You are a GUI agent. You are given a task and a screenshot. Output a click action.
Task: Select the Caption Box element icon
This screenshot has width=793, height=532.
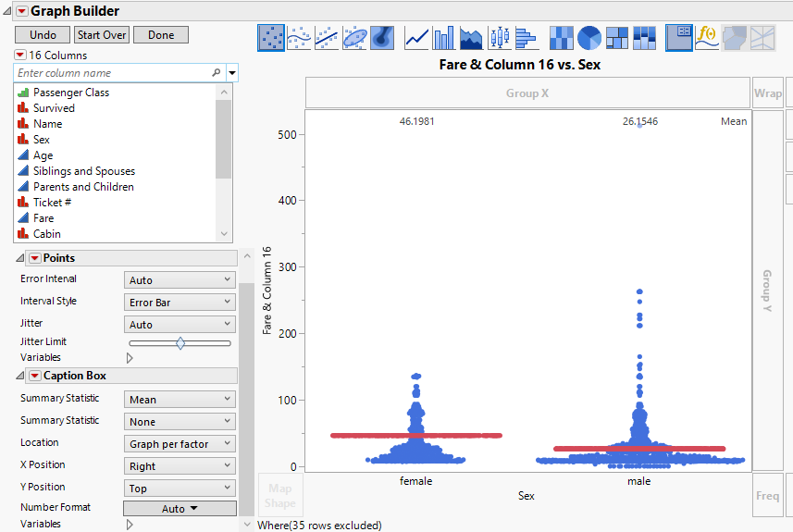coord(678,38)
